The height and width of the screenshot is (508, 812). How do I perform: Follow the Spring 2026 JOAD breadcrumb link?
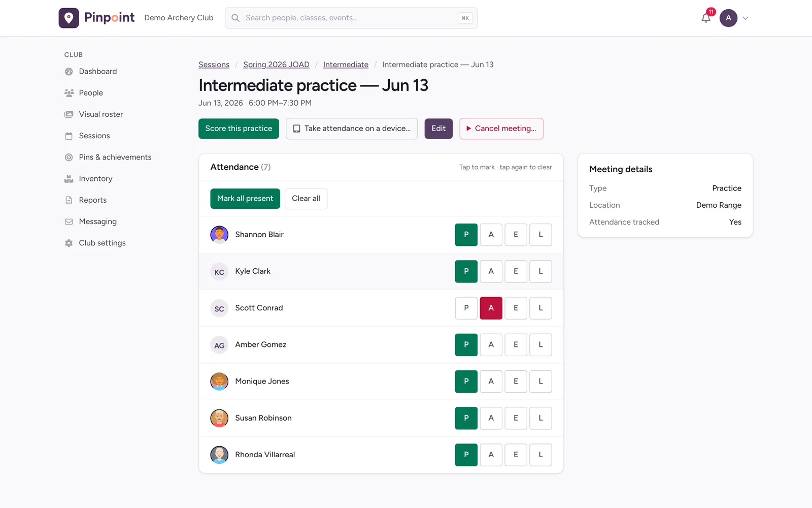276,65
